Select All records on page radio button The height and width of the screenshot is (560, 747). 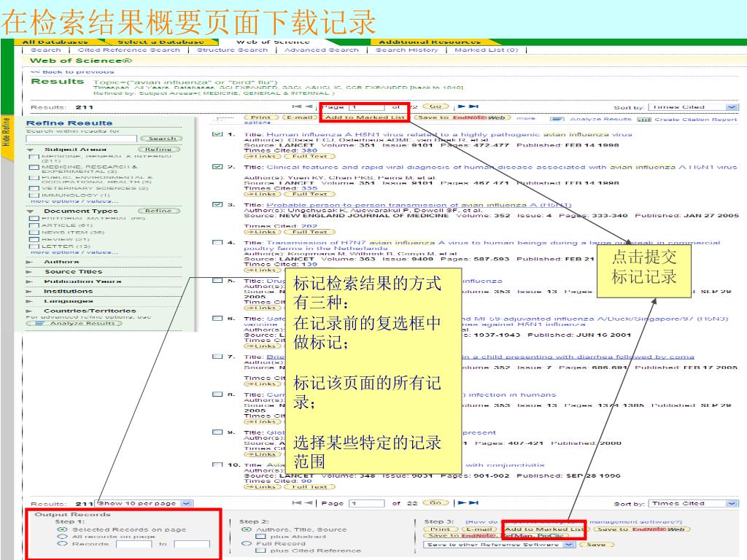pos(62,537)
